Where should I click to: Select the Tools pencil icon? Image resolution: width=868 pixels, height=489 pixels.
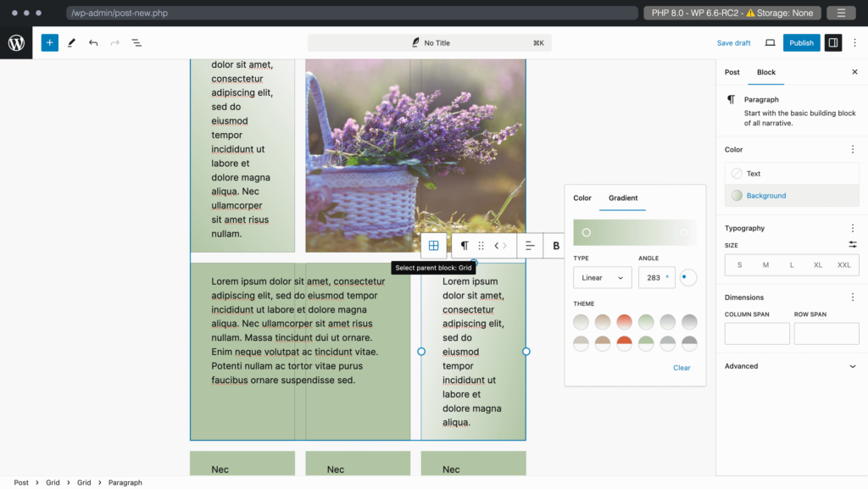tap(71, 42)
